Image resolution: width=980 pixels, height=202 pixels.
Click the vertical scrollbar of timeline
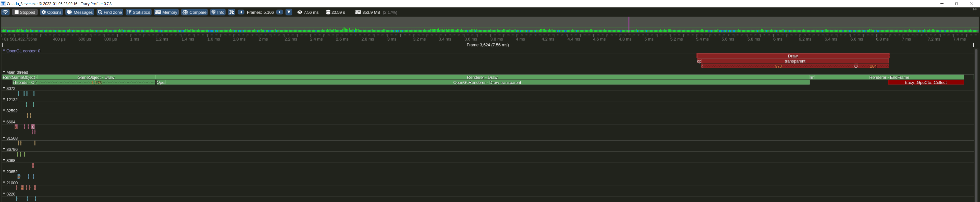coord(976,125)
